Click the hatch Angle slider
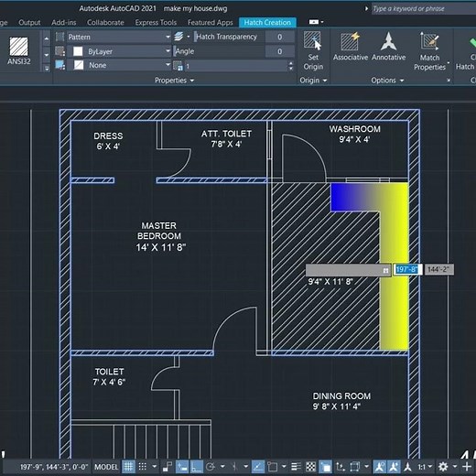Viewport: 476px width, 476px height. (x=219, y=51)
